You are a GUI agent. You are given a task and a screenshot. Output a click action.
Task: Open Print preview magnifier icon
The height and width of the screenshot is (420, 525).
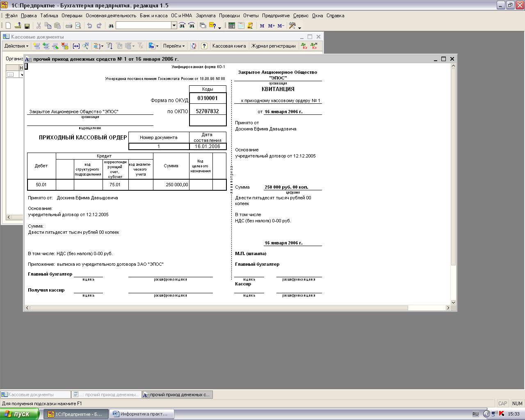[78, 25]
